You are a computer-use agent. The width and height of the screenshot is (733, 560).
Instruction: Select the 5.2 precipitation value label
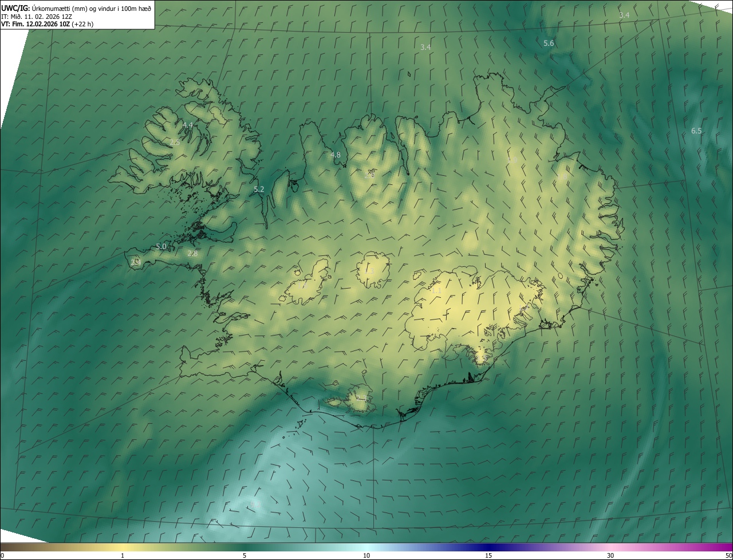259,190
